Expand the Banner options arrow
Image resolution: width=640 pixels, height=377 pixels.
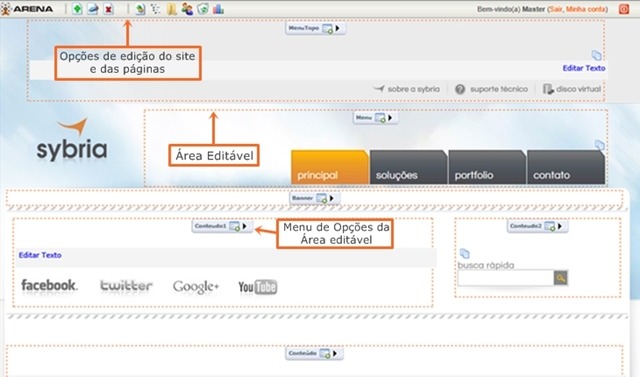[x=332, y=198]
